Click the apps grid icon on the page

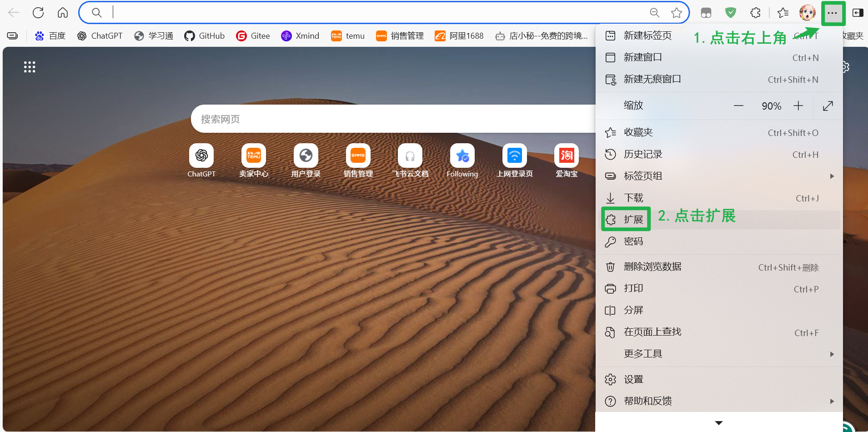(29, 66)
